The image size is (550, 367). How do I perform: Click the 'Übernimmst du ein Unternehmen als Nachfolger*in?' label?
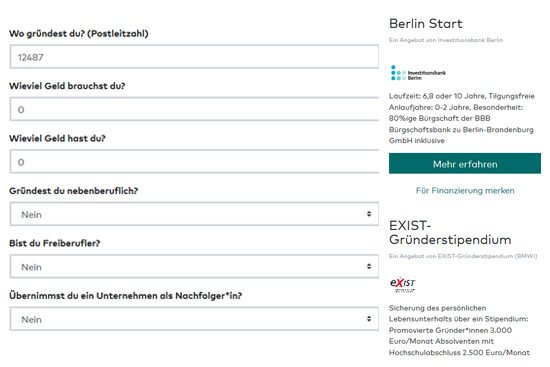click(x=126, y=296)
